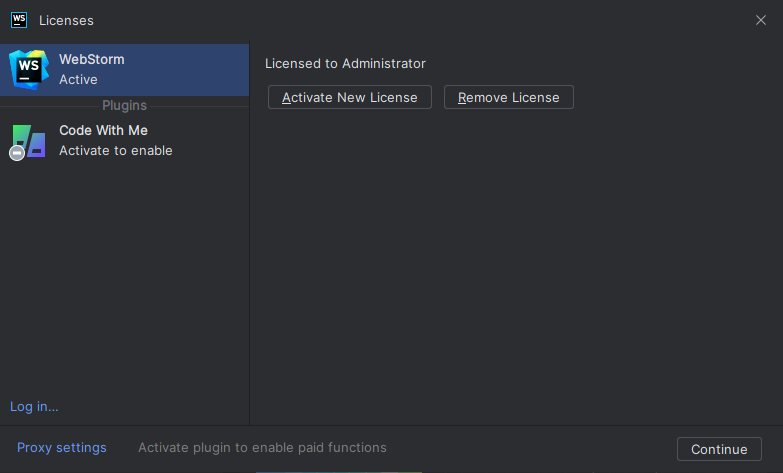783x473 pixels.
Task: Click the Activate to enable status text
Action: (x=116, y=150)
